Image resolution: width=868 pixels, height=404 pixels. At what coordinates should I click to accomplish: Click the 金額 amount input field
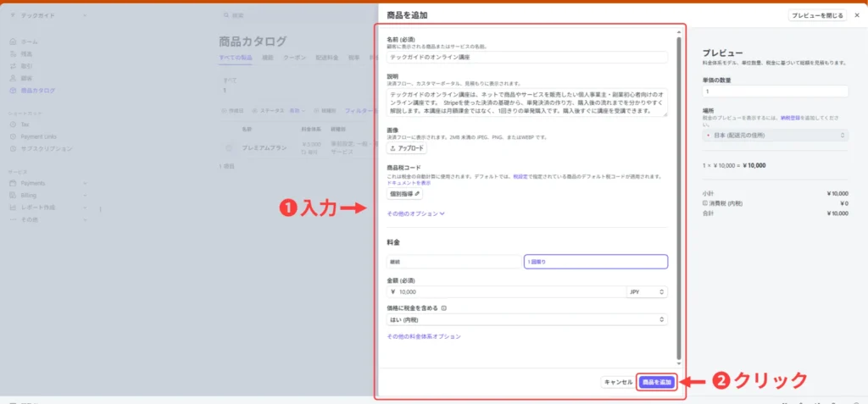[x=507, y=291]
